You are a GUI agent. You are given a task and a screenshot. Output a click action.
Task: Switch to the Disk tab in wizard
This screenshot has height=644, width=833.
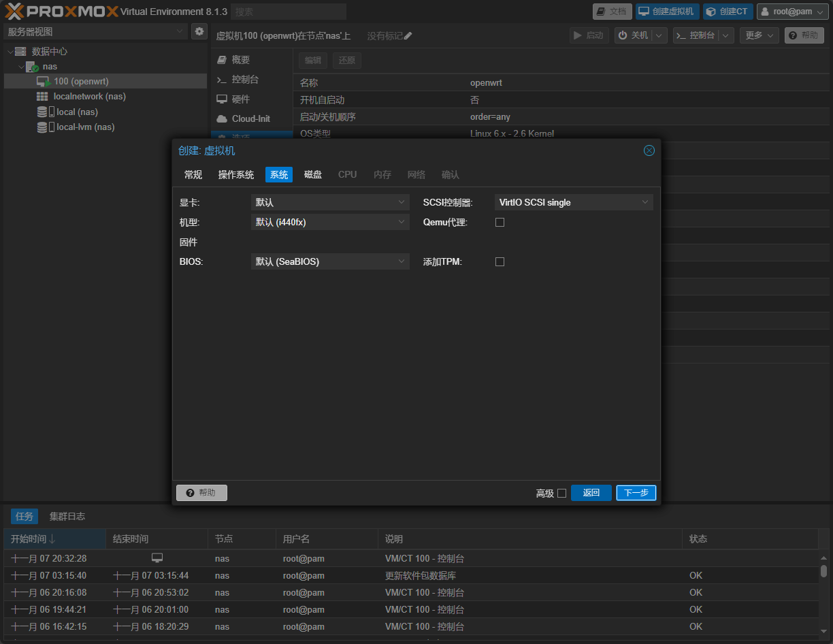click(313, 175)
